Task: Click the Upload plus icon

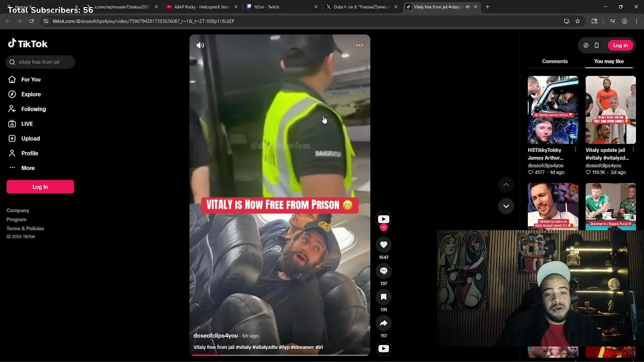Action: tap(12, 138)
